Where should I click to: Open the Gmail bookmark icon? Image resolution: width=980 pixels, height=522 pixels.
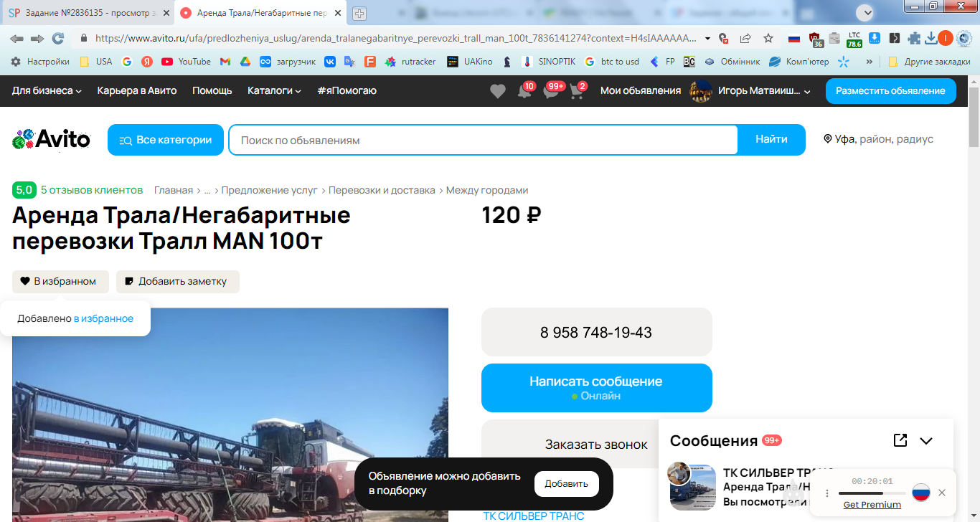coord(225,62)
